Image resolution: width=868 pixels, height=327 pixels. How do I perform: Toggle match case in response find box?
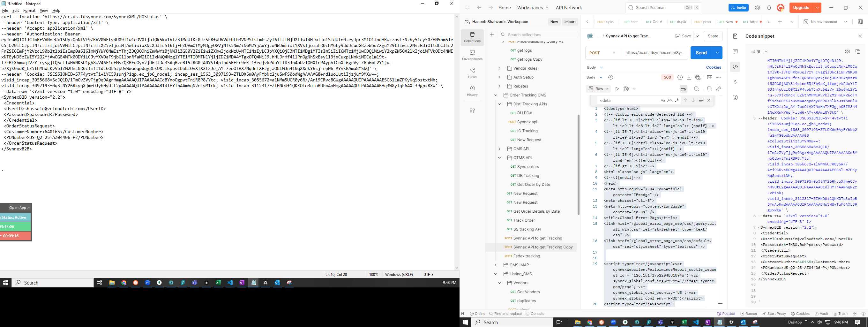pos(663,101)
